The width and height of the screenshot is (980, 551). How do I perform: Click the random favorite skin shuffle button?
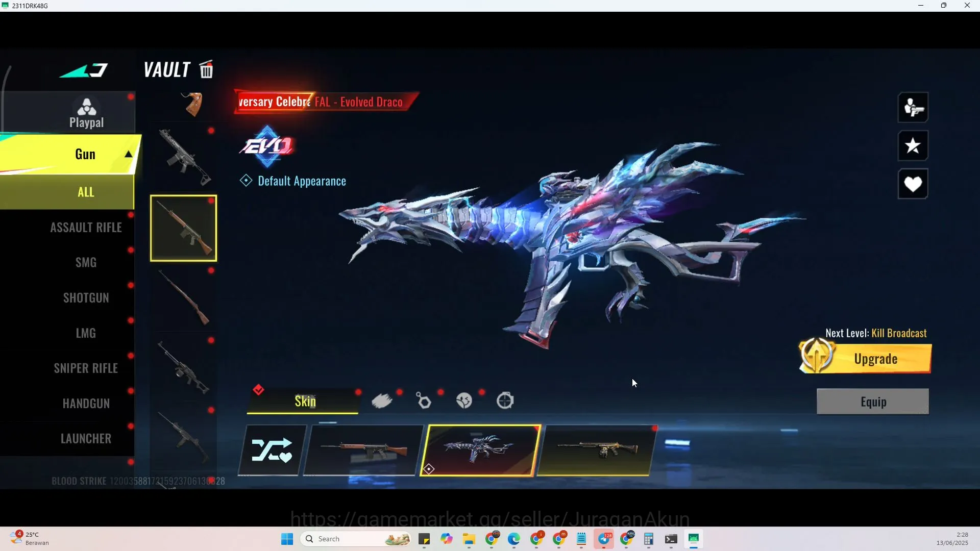pos(272,450)
